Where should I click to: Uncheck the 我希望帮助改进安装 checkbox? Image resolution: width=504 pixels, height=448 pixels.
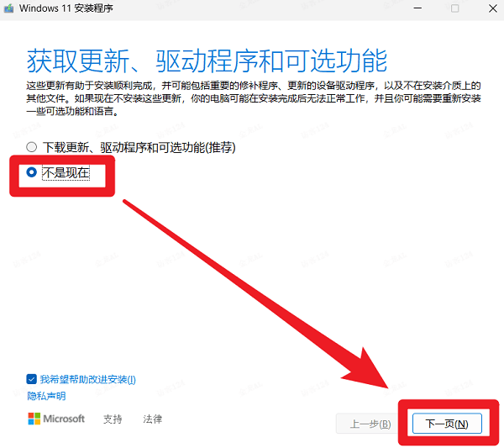pyautogui.click(x=32, y=379)
